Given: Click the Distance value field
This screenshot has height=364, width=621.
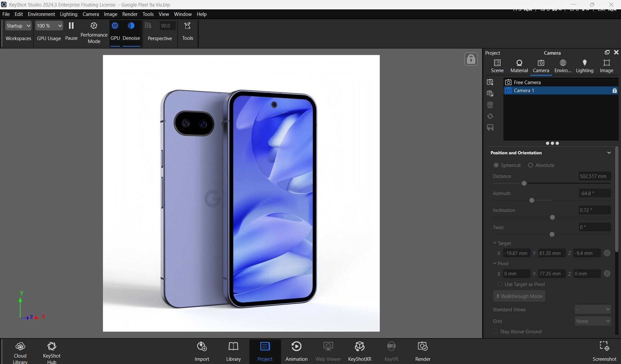Looking at the screenshot, I should tap(594, 176).
